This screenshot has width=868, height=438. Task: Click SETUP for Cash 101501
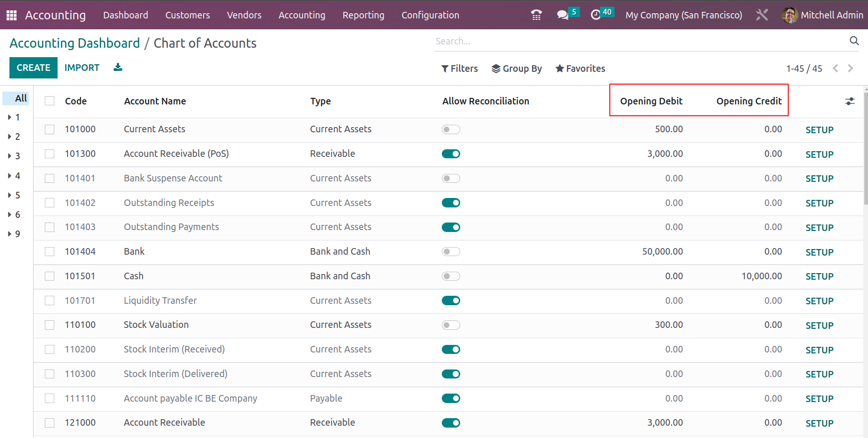point(819,276)
